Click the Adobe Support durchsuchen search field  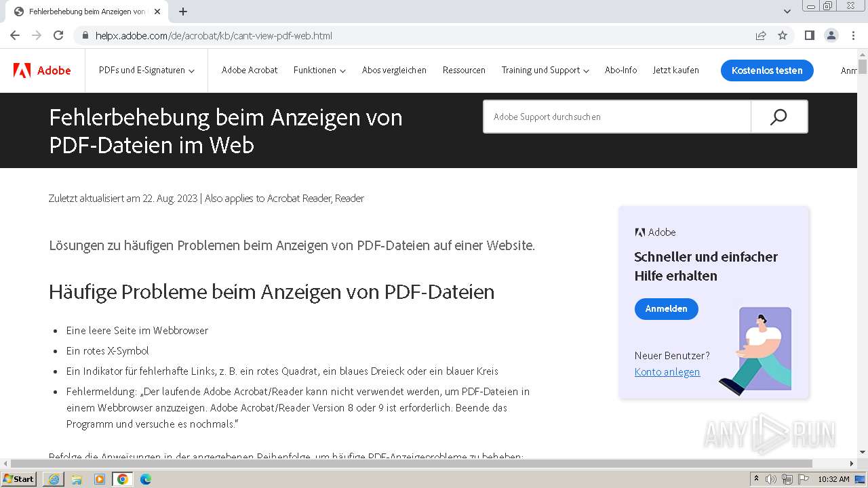[617, 117]
